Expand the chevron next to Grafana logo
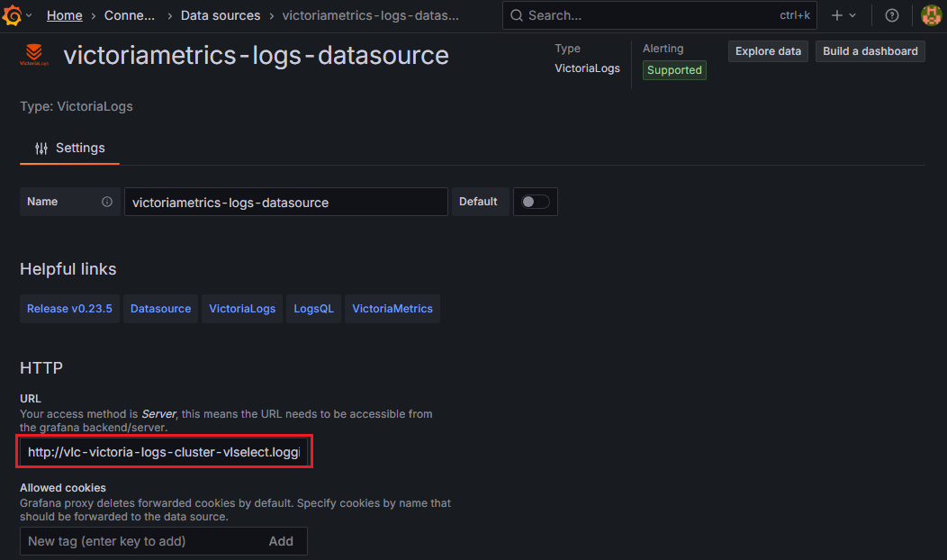 30,15
